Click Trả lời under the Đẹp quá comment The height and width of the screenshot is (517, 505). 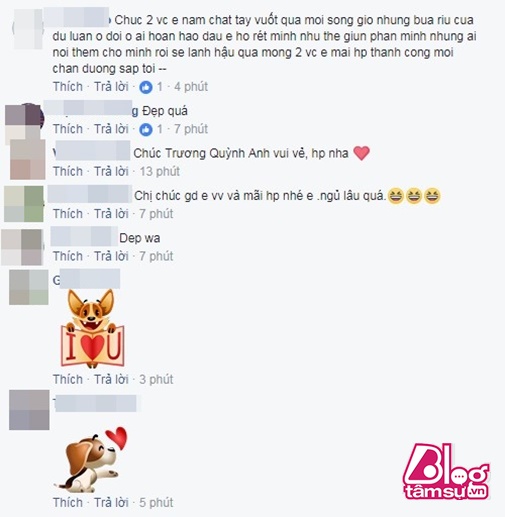coord(111,129)
